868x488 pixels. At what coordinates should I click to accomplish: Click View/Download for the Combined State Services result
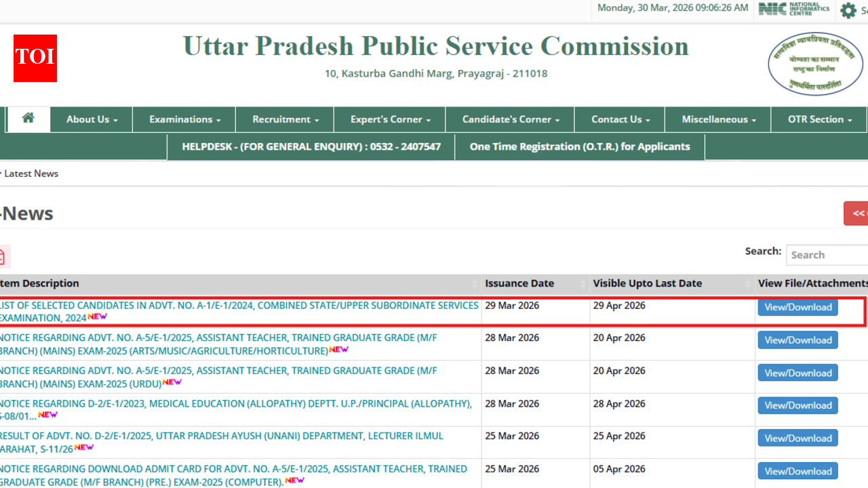(x=797, y=307)
